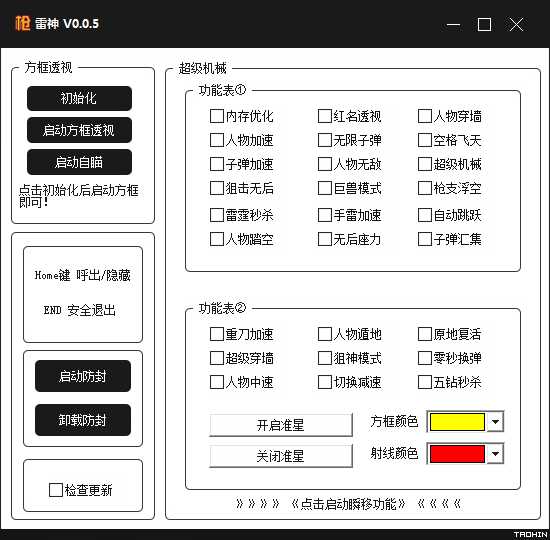Enable the 无限子弹 checkbox
The height and width of the screenshot is (540, 550).
click(324, 140)
